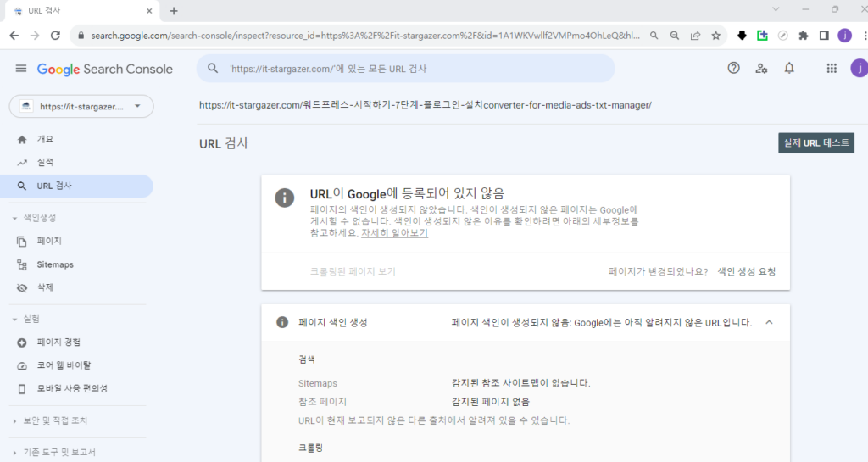This screenshot has height=462, width=868.
Task: Click the help question mark icon
Action: (x=733, y=68)
